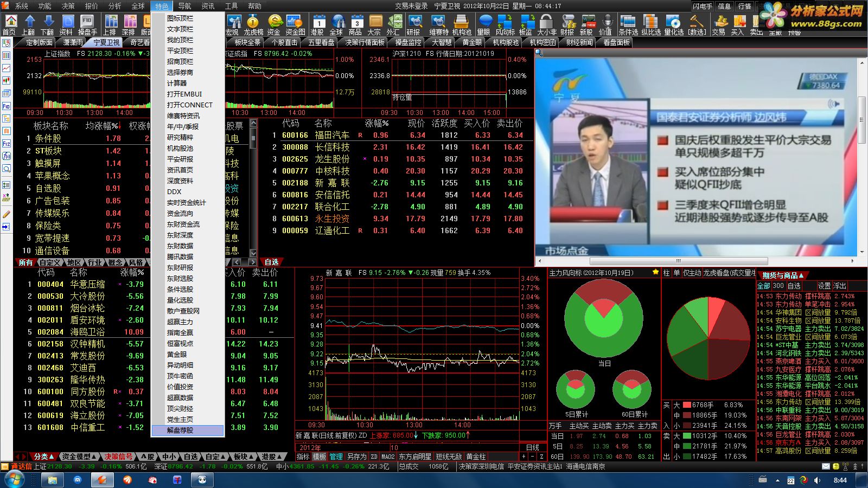Click the 上翻 up-arrow toolbar icon

click(29, 25)
